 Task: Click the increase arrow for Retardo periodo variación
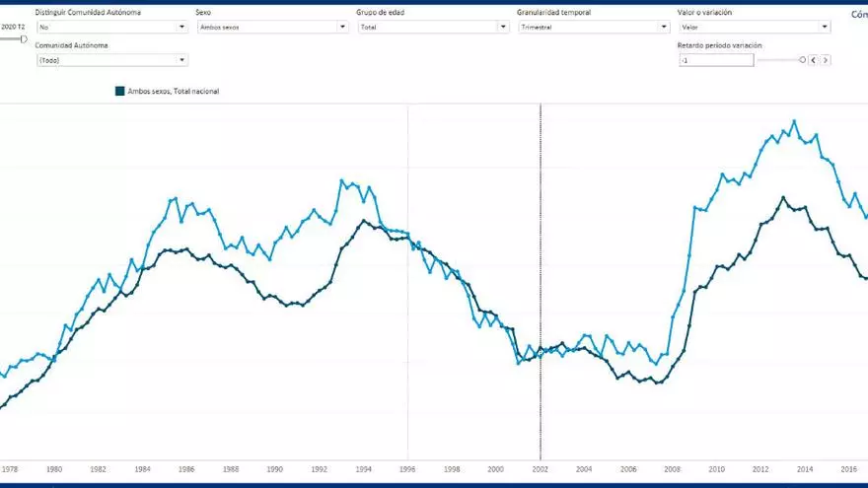(x=826, y=60)
